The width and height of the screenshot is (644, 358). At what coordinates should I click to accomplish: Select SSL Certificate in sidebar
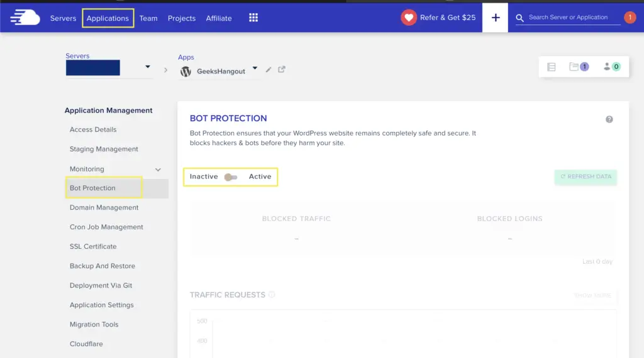[93, 246]
